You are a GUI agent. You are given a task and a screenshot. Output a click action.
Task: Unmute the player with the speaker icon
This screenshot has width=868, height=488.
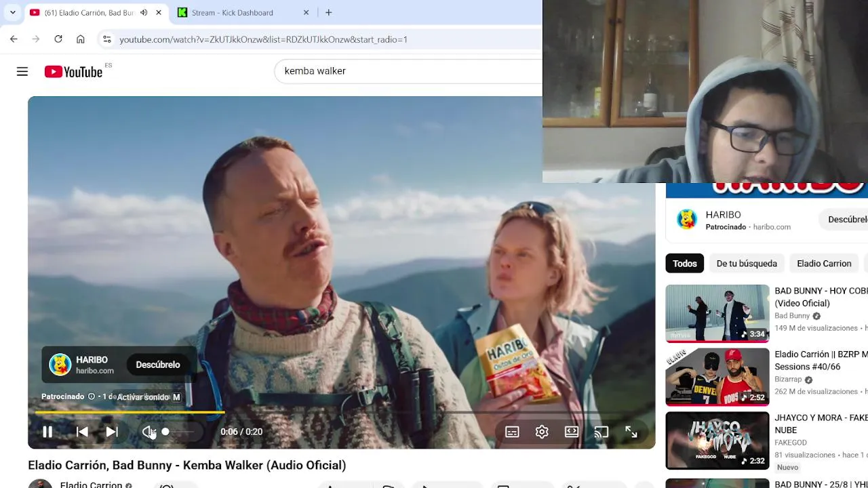pyautogui.click(x=149, y=432)
